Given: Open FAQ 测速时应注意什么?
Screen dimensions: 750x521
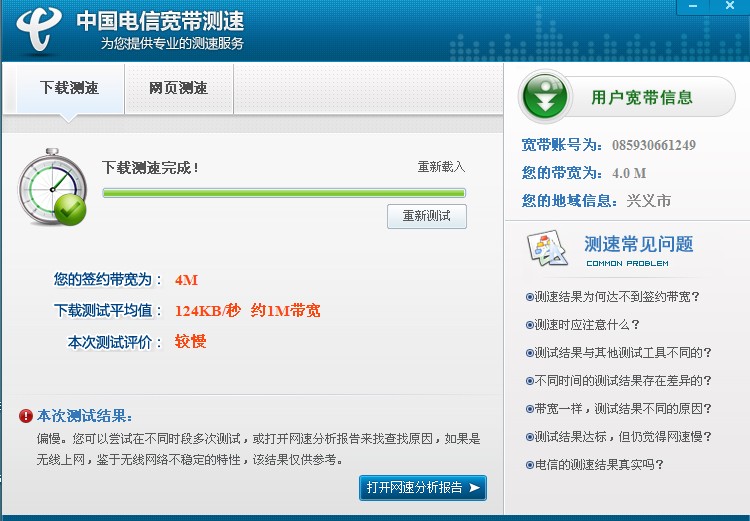Looking at the screenshot, I should (582, 325).
